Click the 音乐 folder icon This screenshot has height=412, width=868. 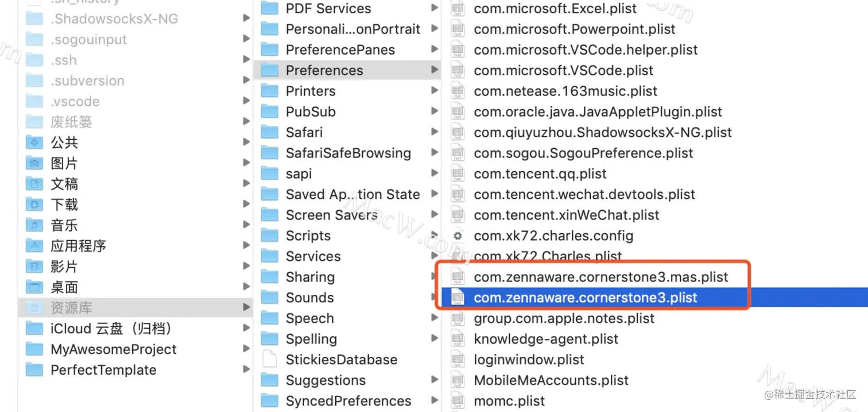click(x=35, y=226)
